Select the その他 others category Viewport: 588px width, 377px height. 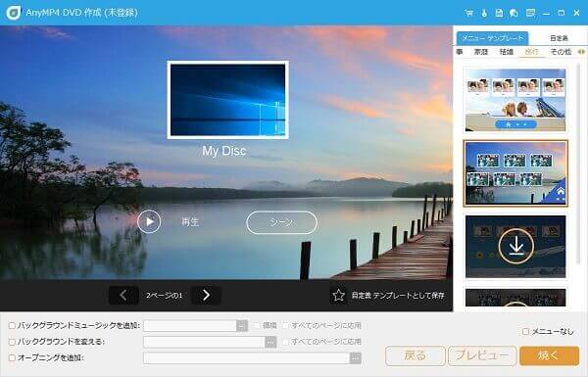(x=561, y=52)
